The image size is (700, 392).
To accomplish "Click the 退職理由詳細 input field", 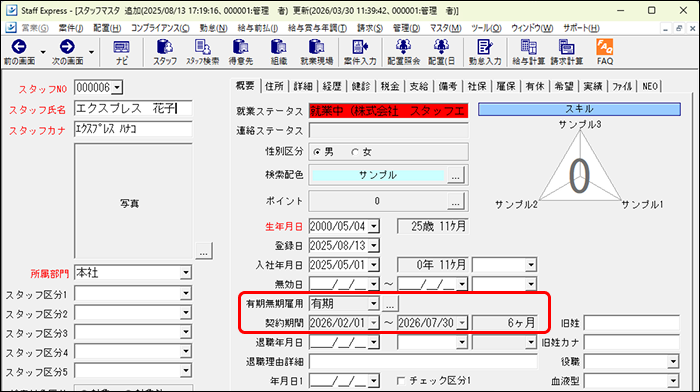I will [x=423, y=362].
